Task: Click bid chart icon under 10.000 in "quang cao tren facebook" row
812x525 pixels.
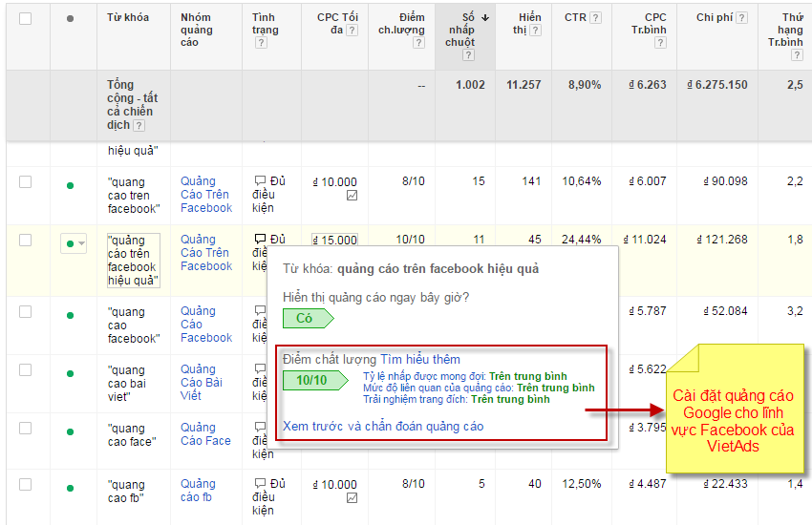Action: 353,196
